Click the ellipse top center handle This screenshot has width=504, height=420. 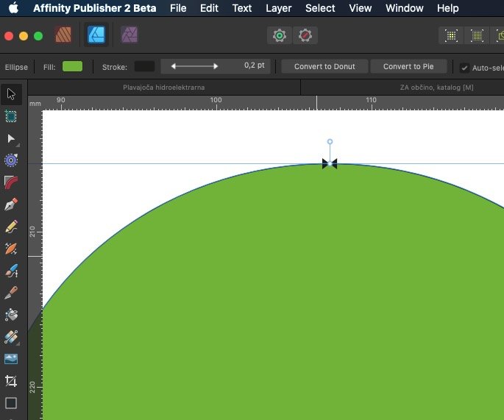tap(330, 163)
